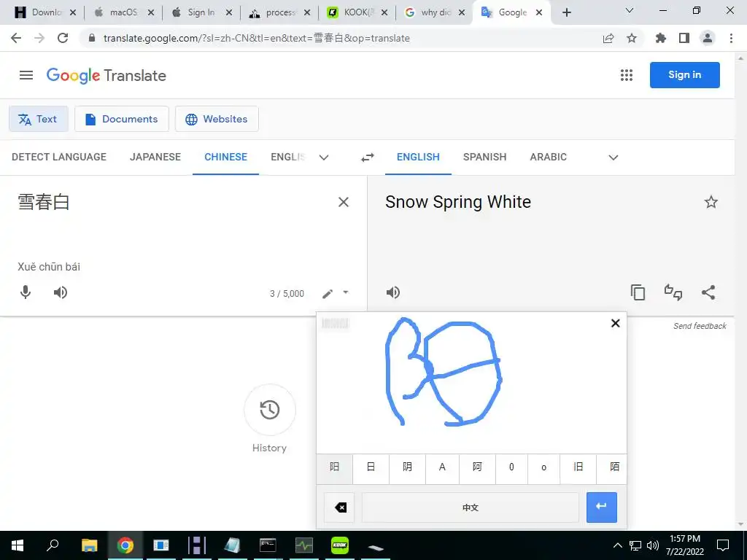Clear the source text with the X
The width and height of the screenshot is (747, 560).
344,203
